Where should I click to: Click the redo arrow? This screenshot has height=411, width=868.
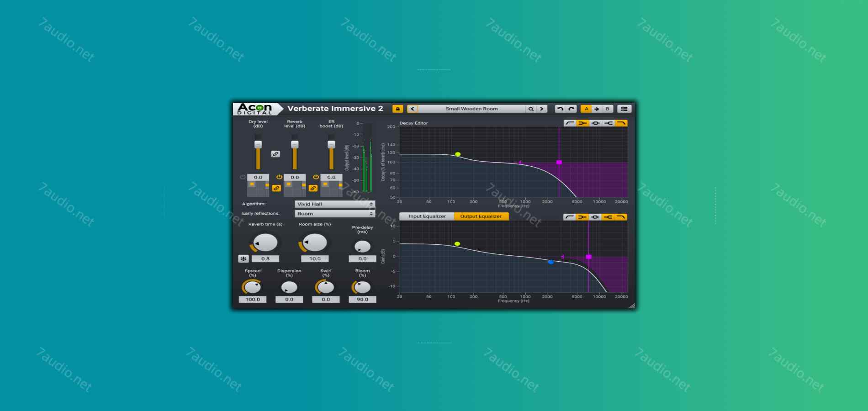pyautogui.click(x=572, y=109)
